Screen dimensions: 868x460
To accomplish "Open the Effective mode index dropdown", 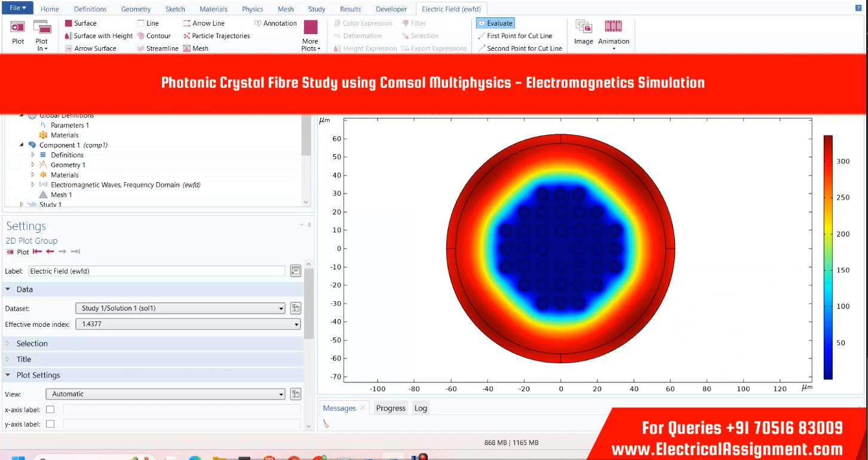I will pos(188,324).
